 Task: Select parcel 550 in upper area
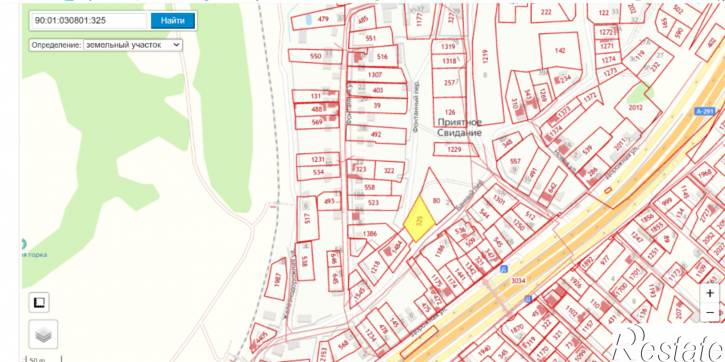click(x=315, y=56)
